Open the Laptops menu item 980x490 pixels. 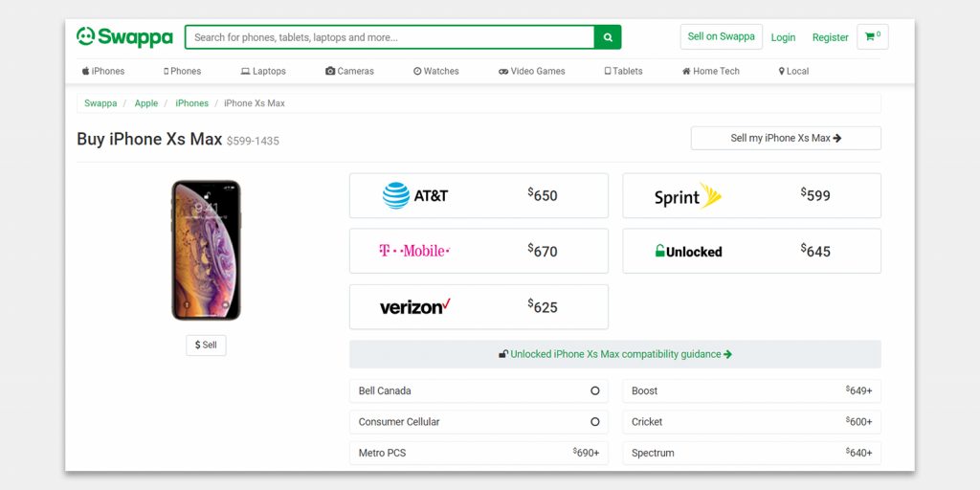pos(263,71)
